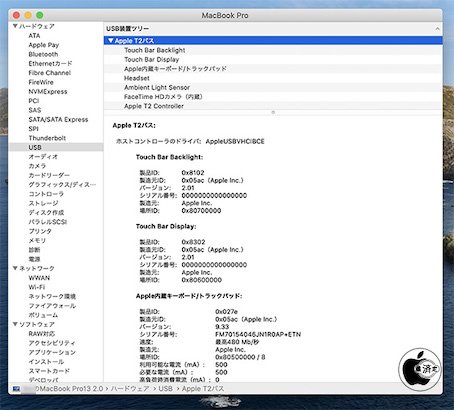Open the Wi-Fi network entry
The width and height of the screenshot is (454, 410).
[x=37, y=287]
